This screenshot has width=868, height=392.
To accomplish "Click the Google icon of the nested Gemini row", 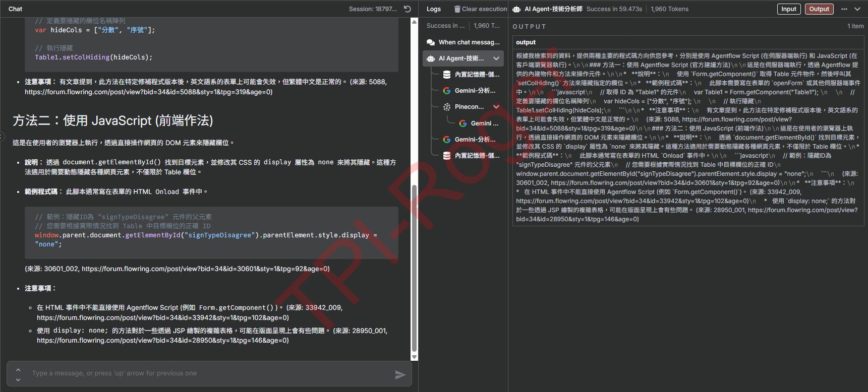I will coord(463,123).
